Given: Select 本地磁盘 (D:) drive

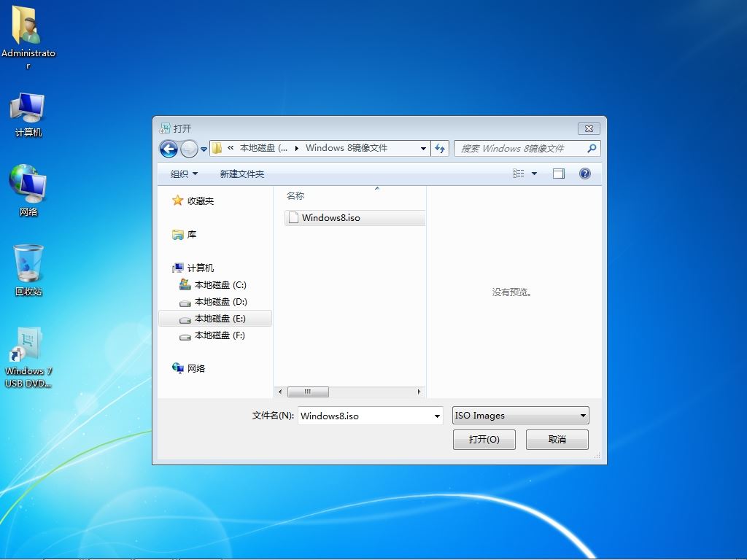Looking at the screenshot, I should tap(213, 302).
